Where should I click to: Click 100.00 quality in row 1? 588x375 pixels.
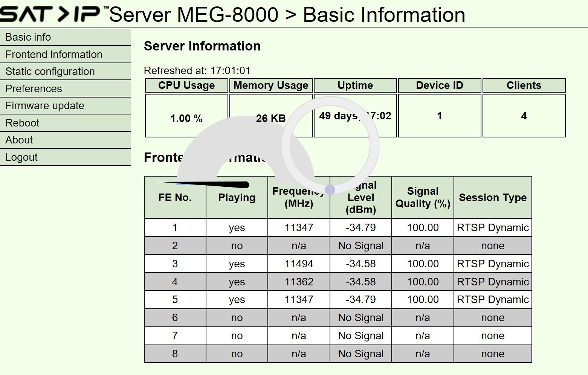tap(423, 228)
